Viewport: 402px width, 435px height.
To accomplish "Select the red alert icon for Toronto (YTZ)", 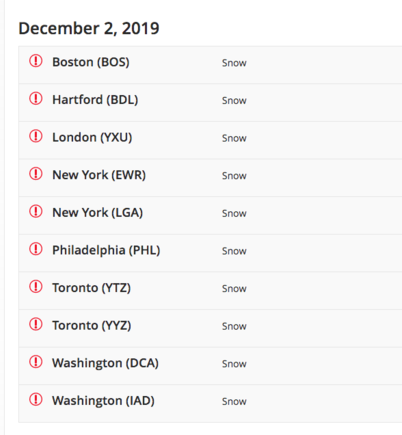I will pyautogui.click(x=36, y=287).
